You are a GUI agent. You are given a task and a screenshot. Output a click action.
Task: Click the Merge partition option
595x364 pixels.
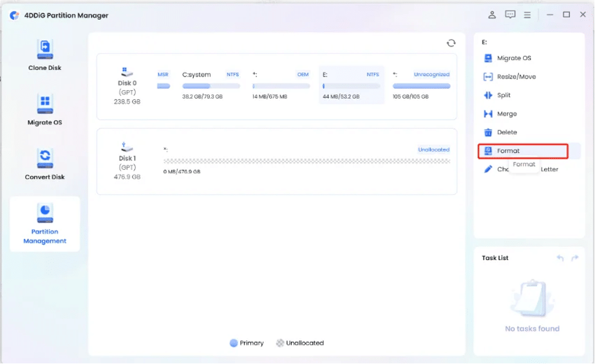pos(507,113)
